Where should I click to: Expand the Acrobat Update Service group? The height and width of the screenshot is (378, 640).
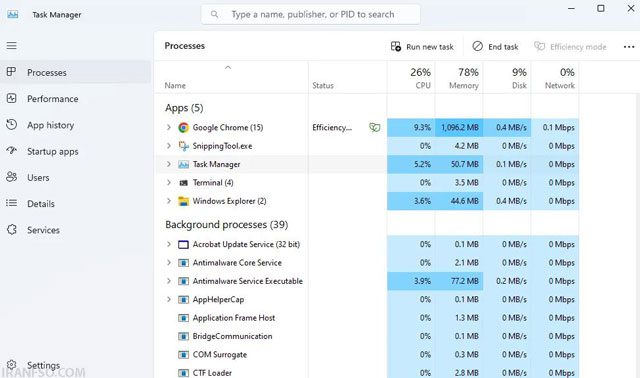pyautogui.click(x=169, y=244)
